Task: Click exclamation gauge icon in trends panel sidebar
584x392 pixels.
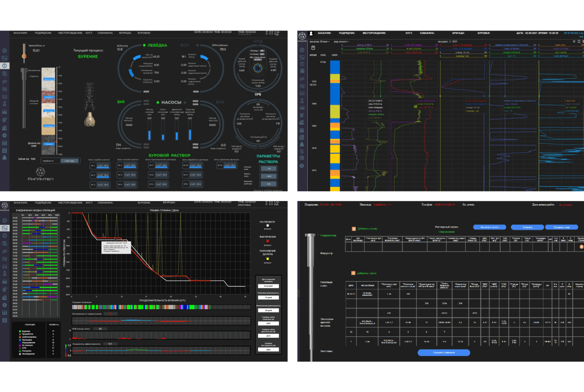Action: click(302, 64)
